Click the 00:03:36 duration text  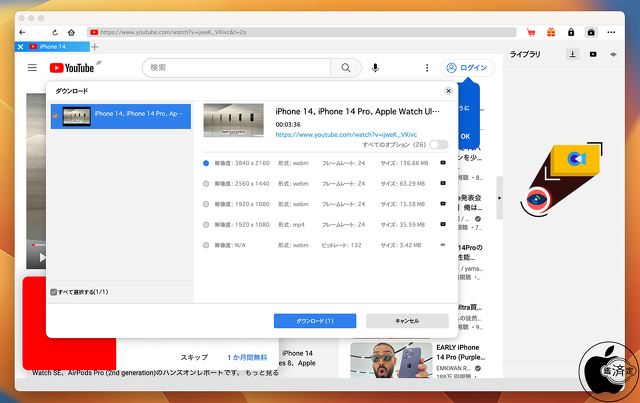288,125
